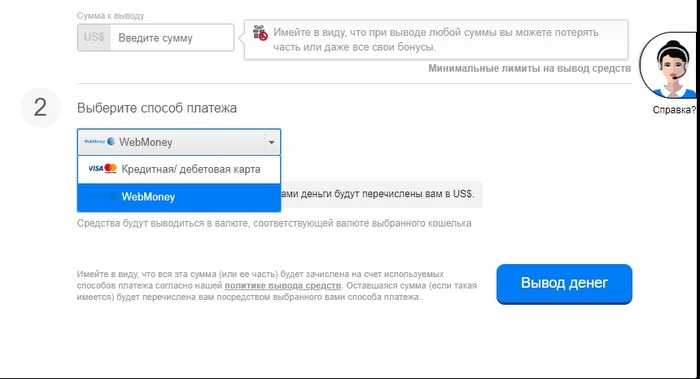Image resolution: width=700 pixels, height=379 pixels.
Task: Click text about funds credited in US$
Action: coord(378,194)
